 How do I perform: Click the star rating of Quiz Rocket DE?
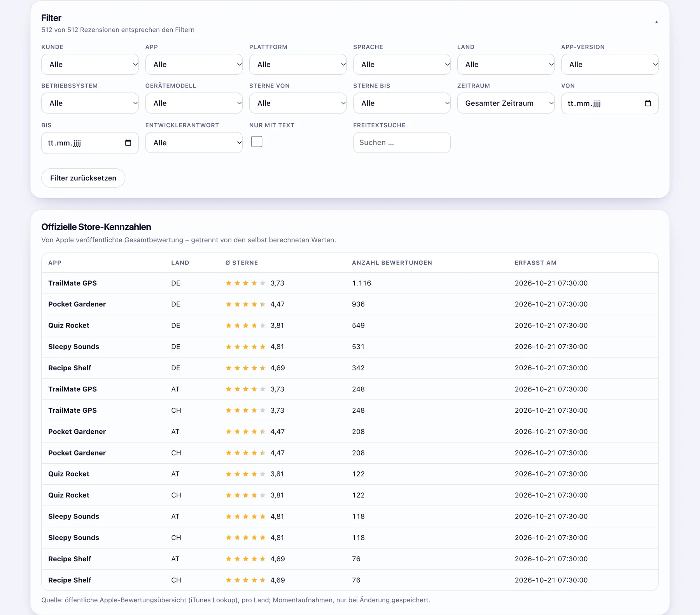(246, 325)
